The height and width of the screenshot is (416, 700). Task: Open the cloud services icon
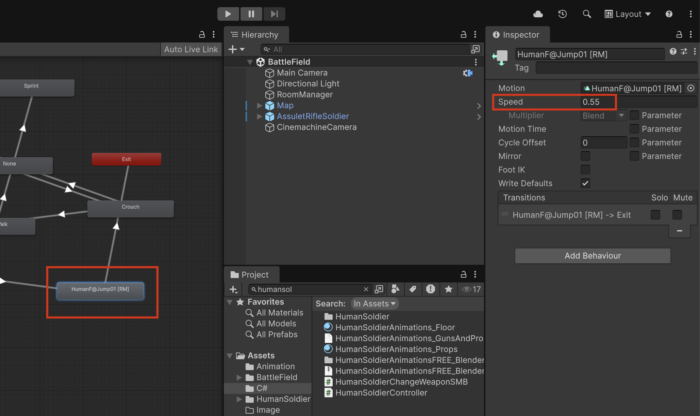[x=539, y=14]
